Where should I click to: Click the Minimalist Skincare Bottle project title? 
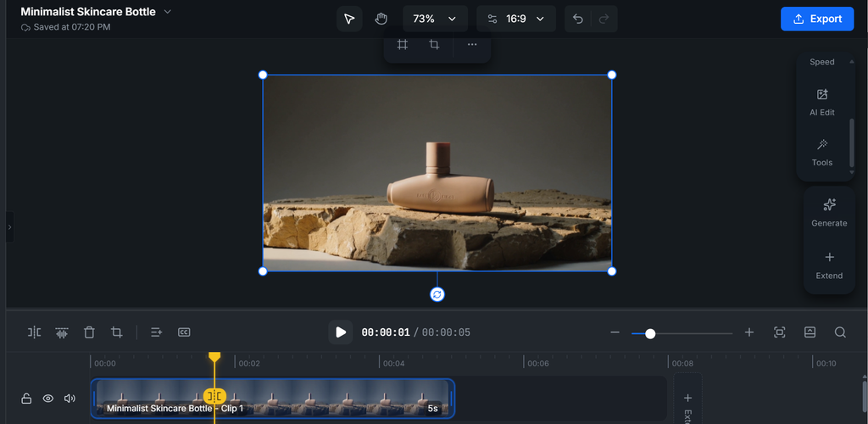pyautogui.click(x=88, y=12)
